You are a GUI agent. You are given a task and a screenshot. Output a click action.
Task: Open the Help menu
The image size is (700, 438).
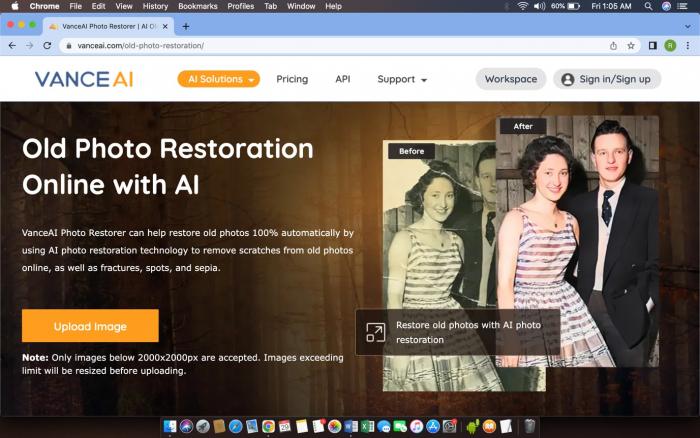[x=333, y=6]
